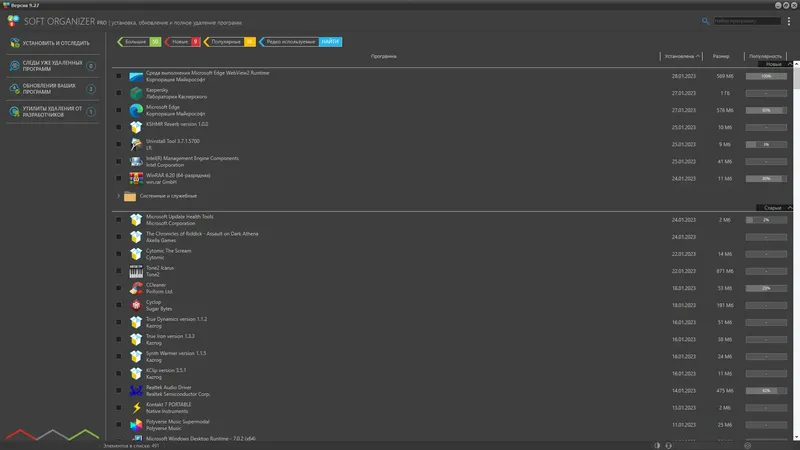
Task: Filter by Популярные programs
Action: tap(230, 42)
